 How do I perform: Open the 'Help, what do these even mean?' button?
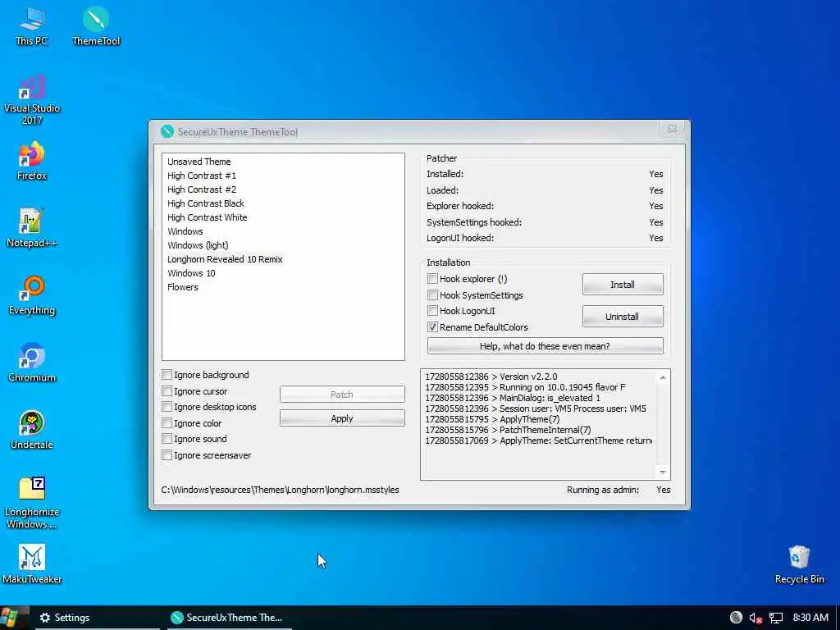pos(545,346)
